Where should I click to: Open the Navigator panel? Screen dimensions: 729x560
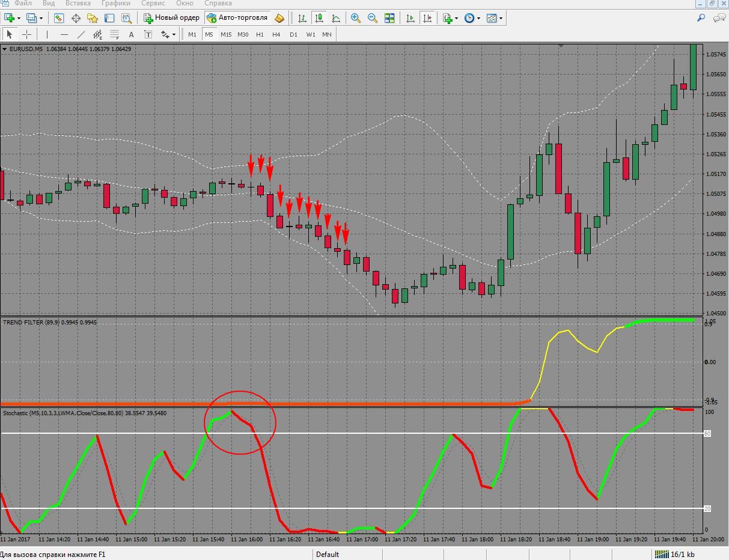(x=93, y=18)
